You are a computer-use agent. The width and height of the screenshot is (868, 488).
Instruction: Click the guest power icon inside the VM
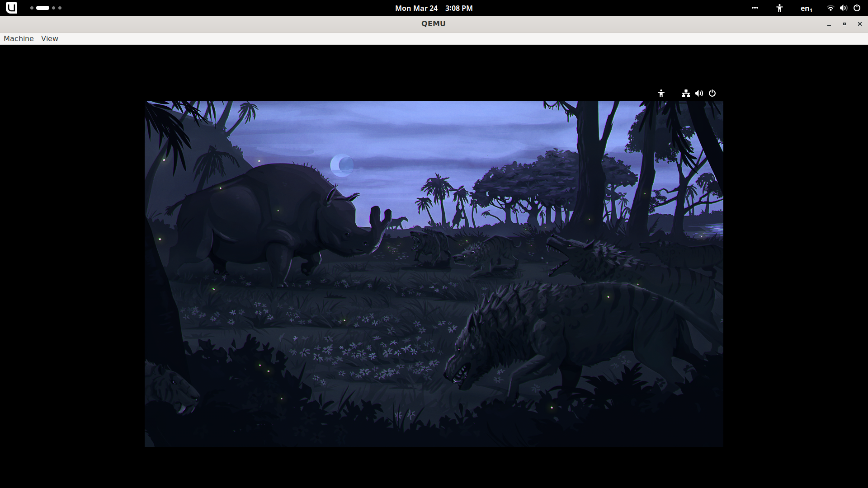click(712, 94)
